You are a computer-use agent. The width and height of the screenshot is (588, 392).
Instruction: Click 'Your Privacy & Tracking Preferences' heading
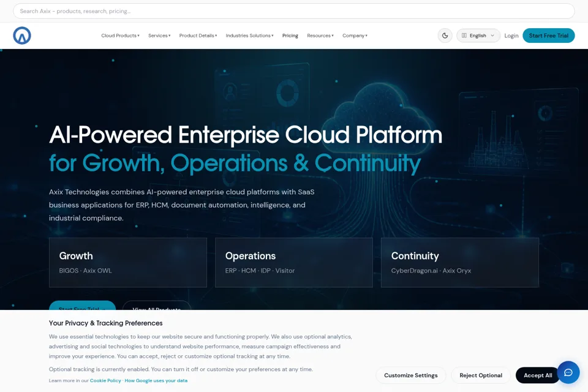coord(106,323)
